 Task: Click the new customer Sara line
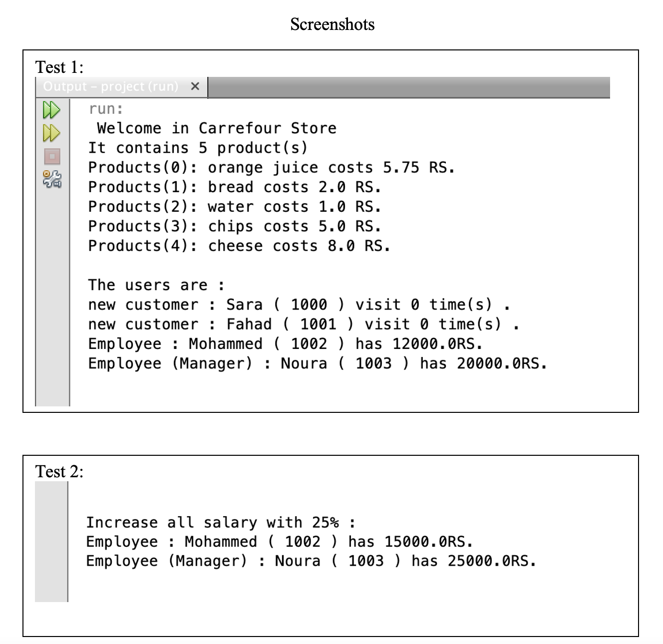coord(300,305)
